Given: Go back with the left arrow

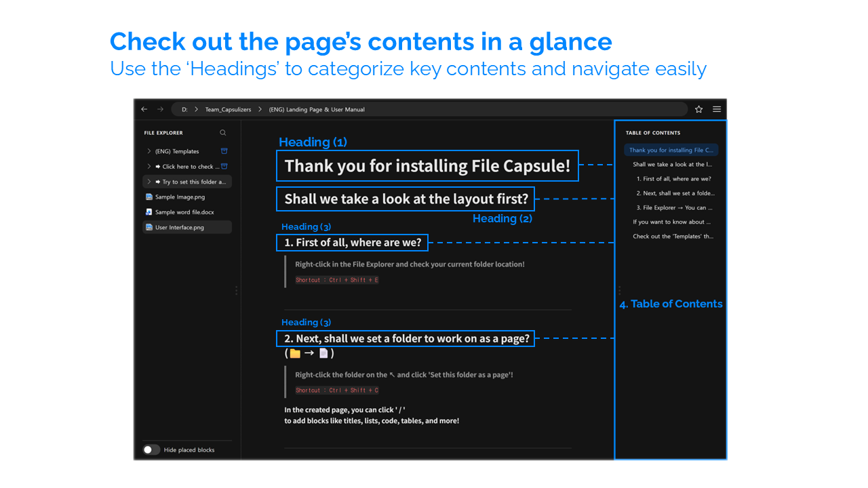Looking at the screenshot, I should point(144,109).
